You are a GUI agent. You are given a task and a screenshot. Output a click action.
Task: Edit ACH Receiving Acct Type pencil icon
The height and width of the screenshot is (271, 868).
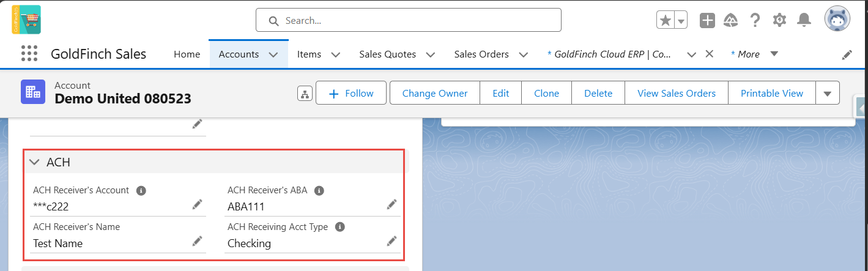391,241
